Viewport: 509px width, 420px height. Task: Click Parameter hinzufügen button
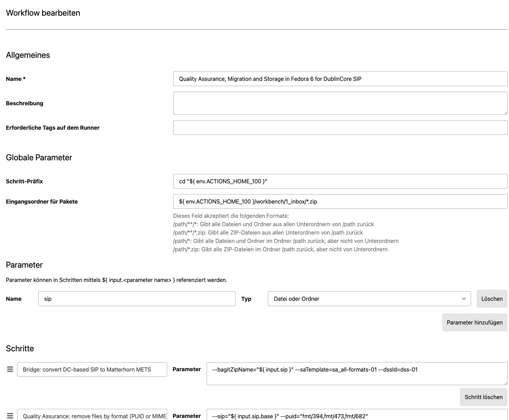tap(475, 322)
